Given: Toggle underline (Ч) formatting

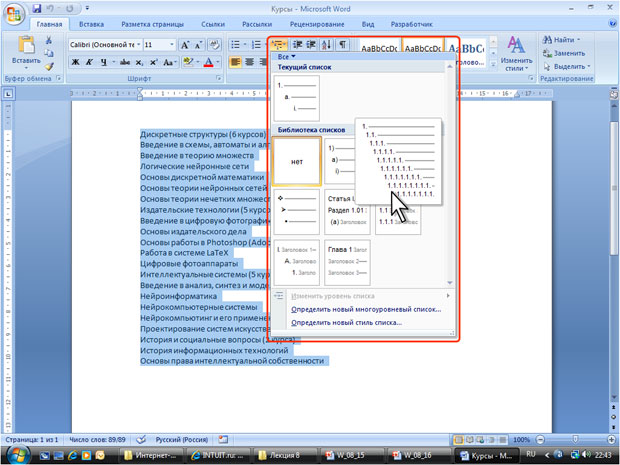Looking at the screenshot, I should pos(103,62).
